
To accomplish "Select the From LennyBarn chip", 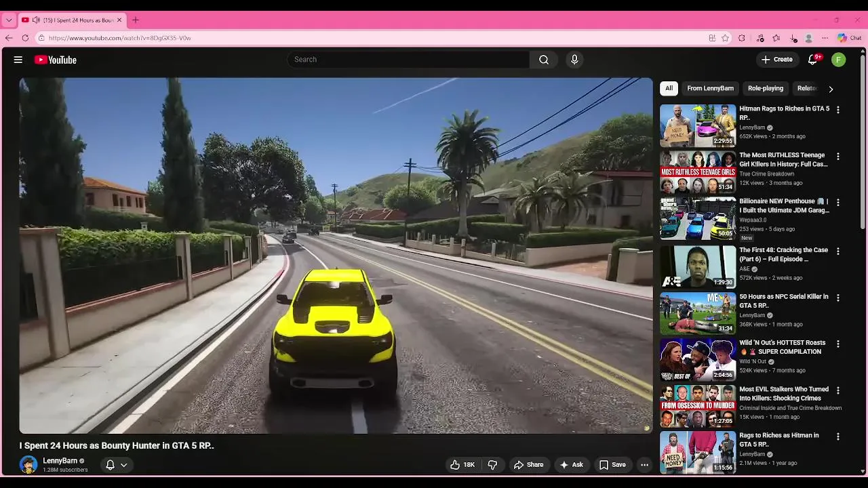I will (710, 88).
